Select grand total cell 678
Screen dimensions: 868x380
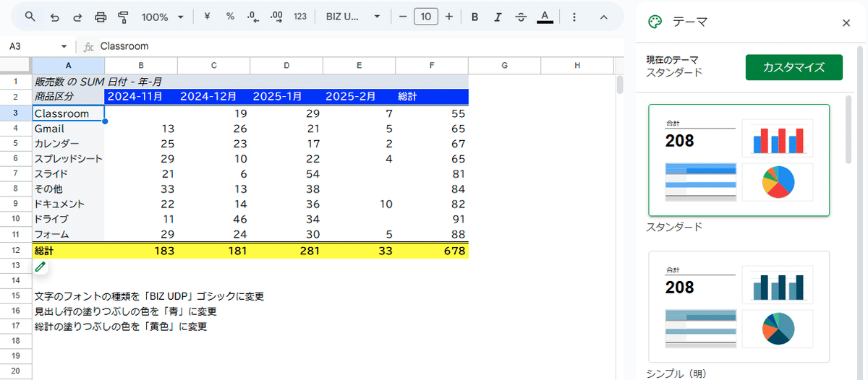click(x=432, y=251)
